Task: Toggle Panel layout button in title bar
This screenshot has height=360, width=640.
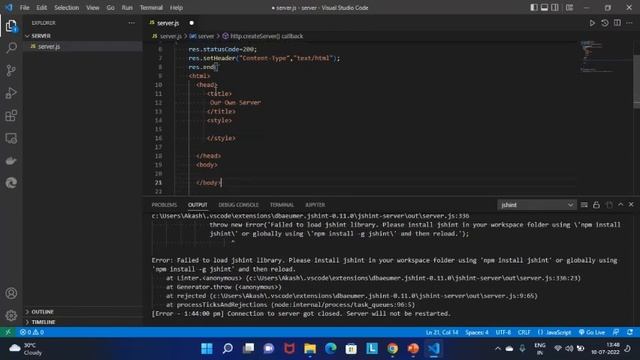Action: pos(544,8)
